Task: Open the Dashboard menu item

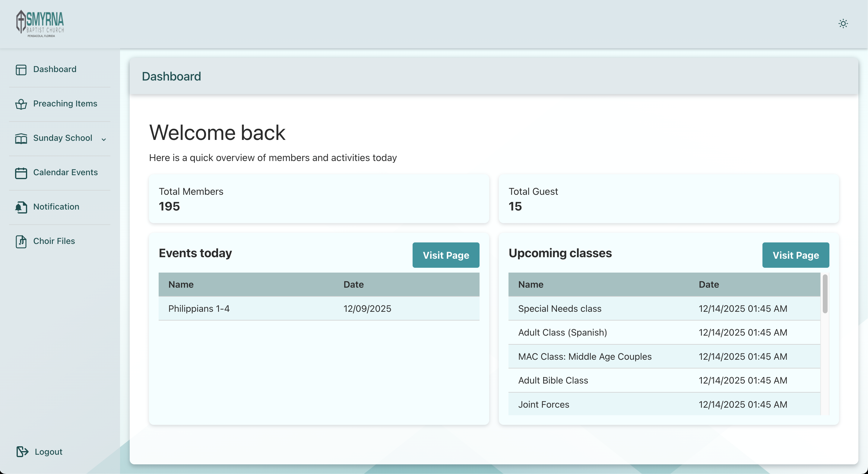Action: (55, 69)
